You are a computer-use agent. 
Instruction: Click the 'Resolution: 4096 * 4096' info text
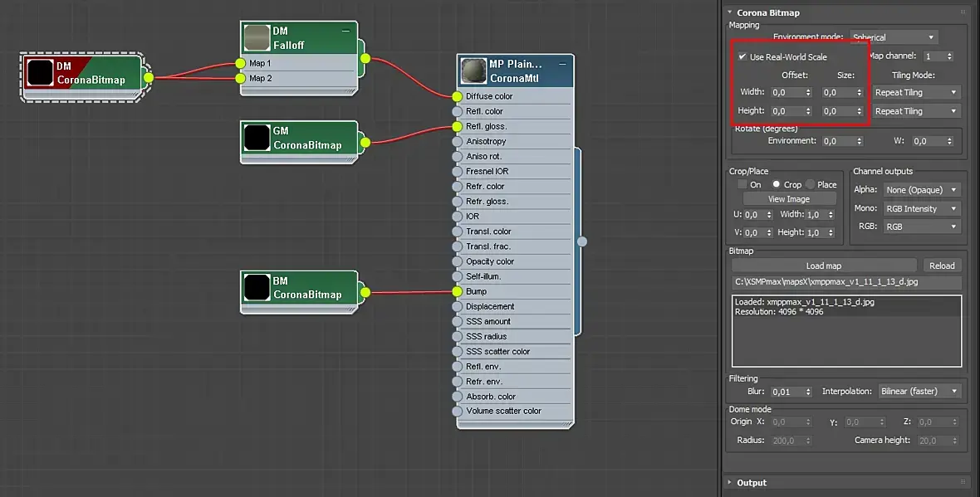coord(779,312)
